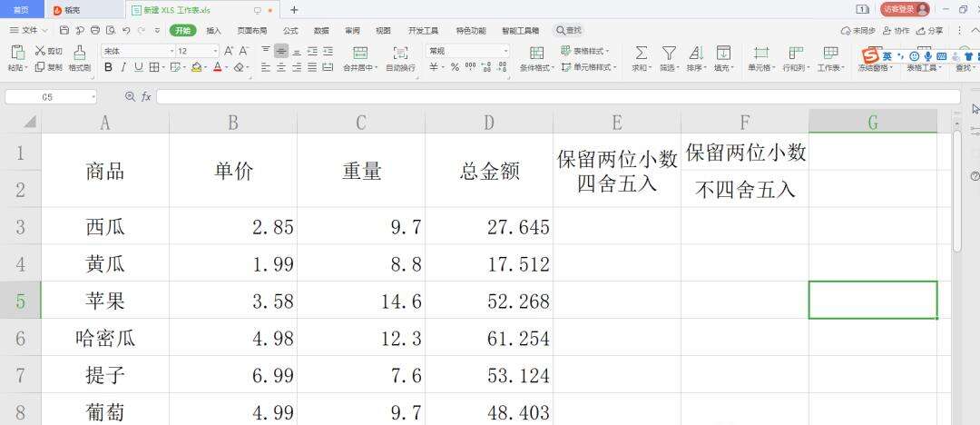Click the Conditional Formatting (条件格式) icon
The image size is (980, 425).
click(x=536, y=52)
